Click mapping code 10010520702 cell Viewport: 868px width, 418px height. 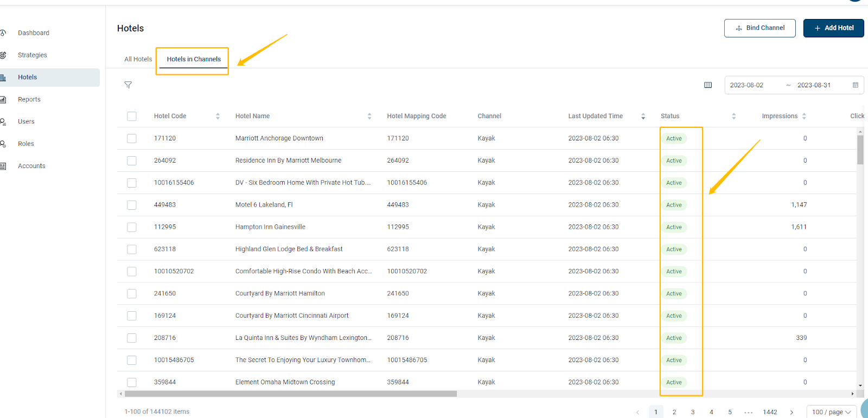pos(407,272)
